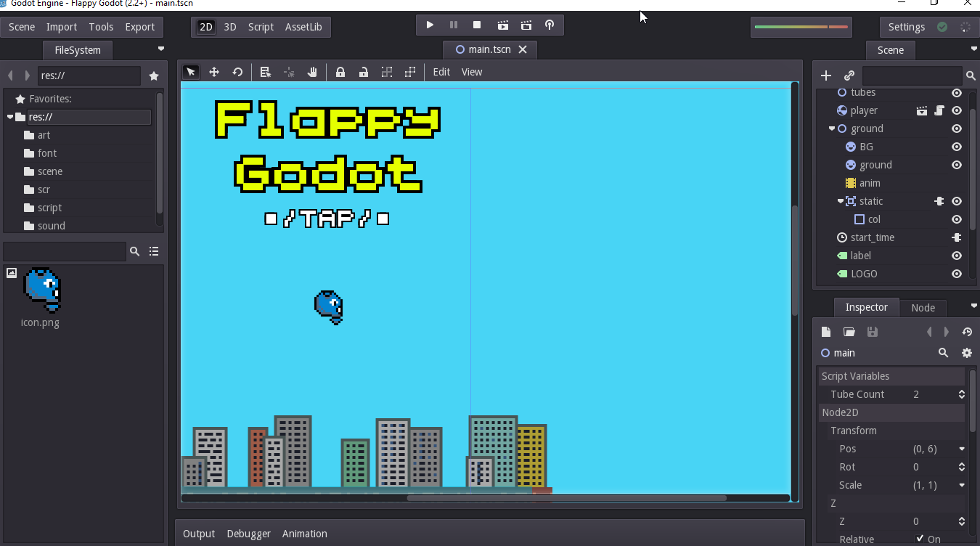This screenshot has height=546, width=980.
Task: Lock the selected object with closed padlock
Action: 340,72
